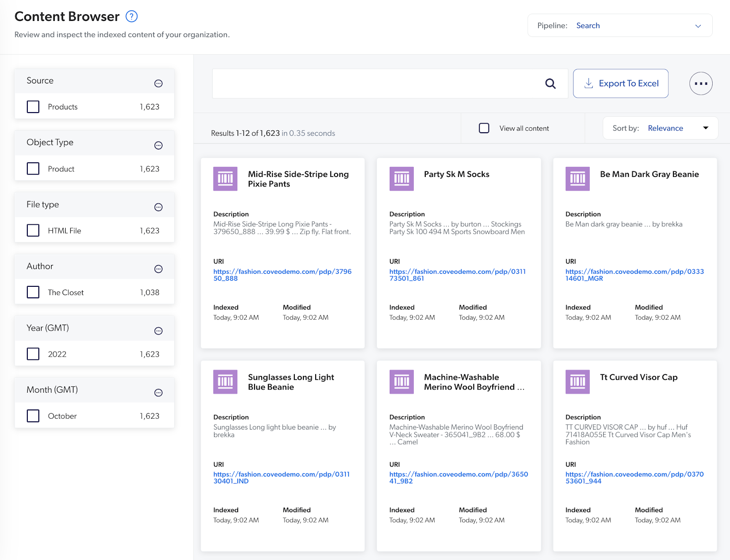
Task: Open Author facet options icon
Action: (158, 269)
